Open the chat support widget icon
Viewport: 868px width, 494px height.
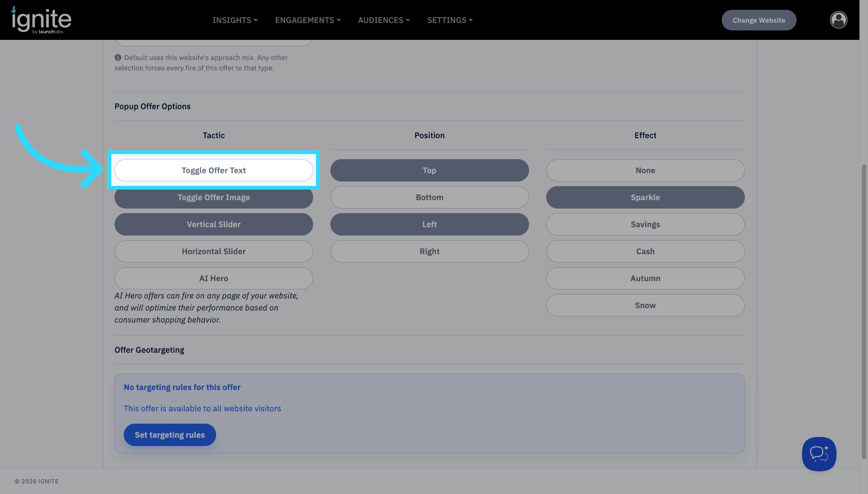[819, 454]
